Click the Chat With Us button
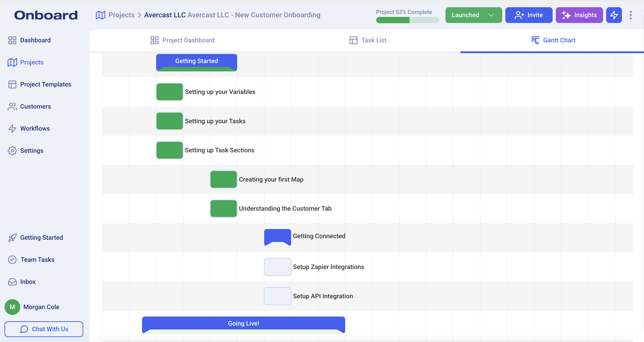This screenshot has width=644, height=342. (44, 329)
